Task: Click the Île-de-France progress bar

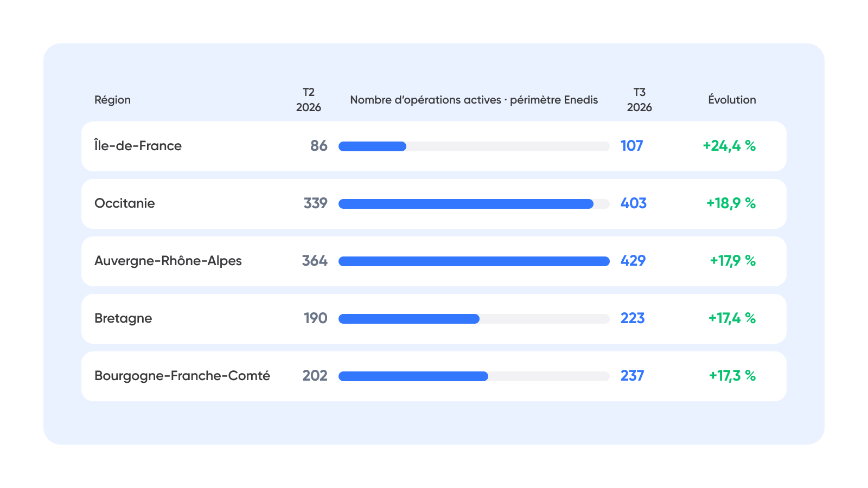Action: point(474,146)
